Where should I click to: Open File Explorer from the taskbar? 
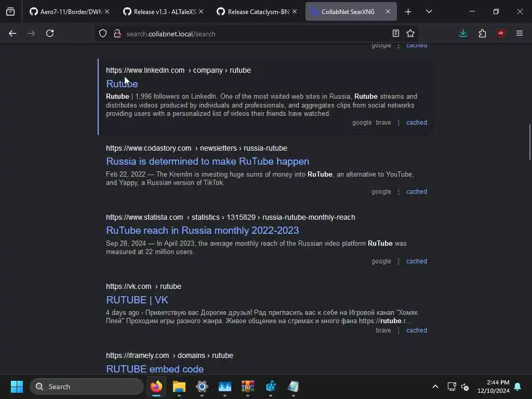click(x=179, y=387)
